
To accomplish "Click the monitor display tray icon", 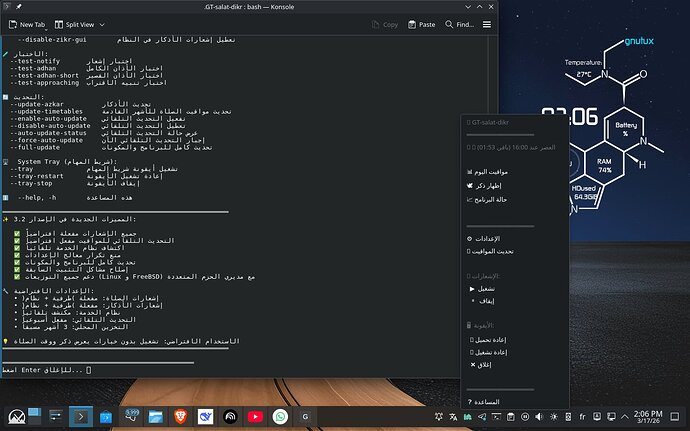I will 611,416.
